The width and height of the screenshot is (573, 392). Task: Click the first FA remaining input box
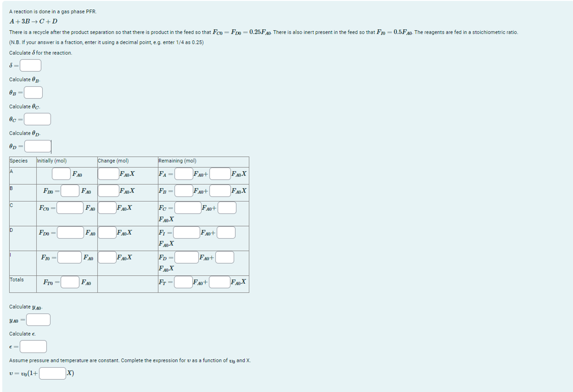tap(184, 174)
